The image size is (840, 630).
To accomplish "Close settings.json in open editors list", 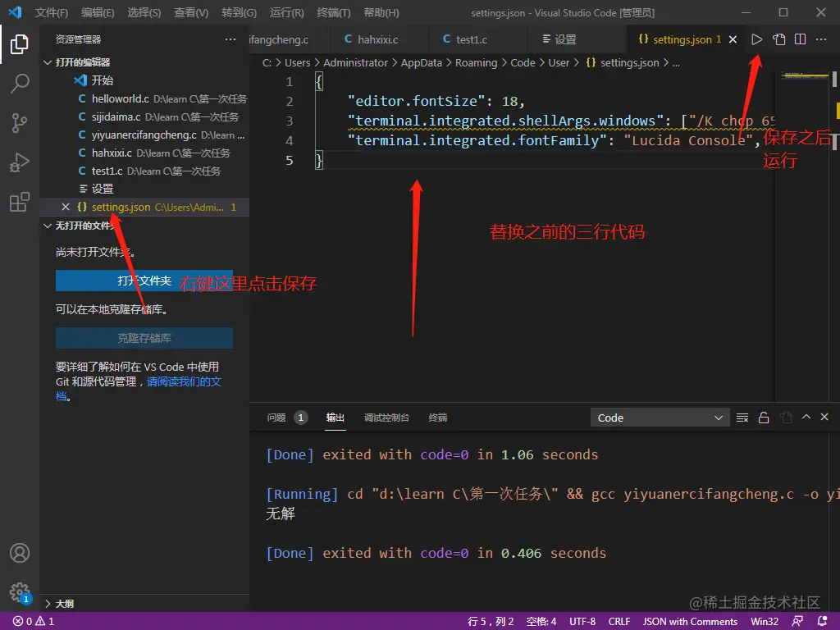I will click(66, 207).
